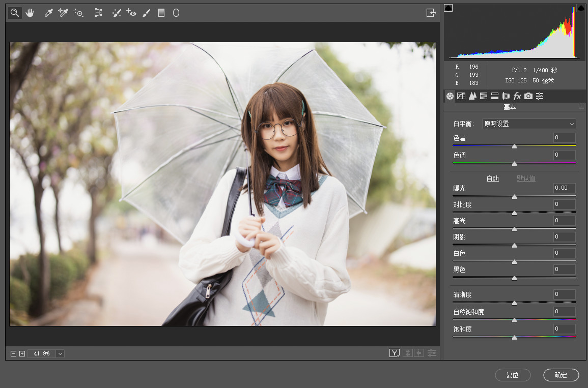Switch to the Tone Curve panel tab
The width and height of the screenshot is (588, 388).
point(461,96)
